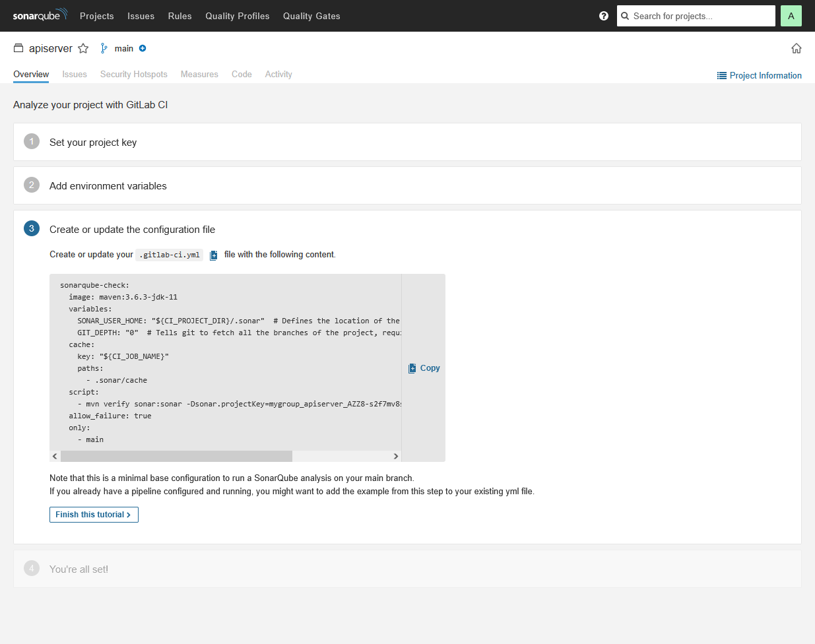Click the search magnifier icon

(625, 16)
